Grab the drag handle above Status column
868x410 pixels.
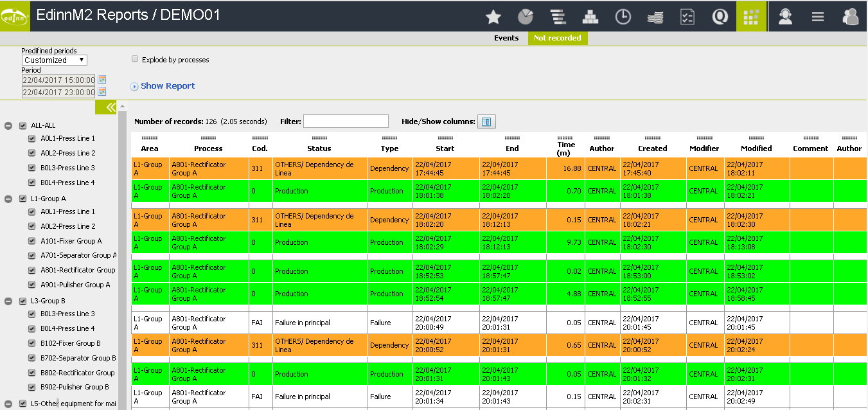(x=319, y=138)
